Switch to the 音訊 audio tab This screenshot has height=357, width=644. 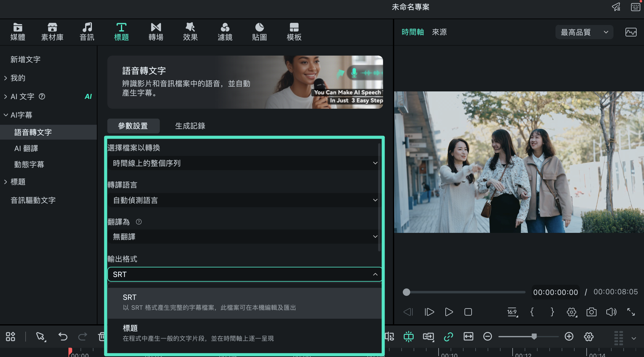click(x=87, y=32)
